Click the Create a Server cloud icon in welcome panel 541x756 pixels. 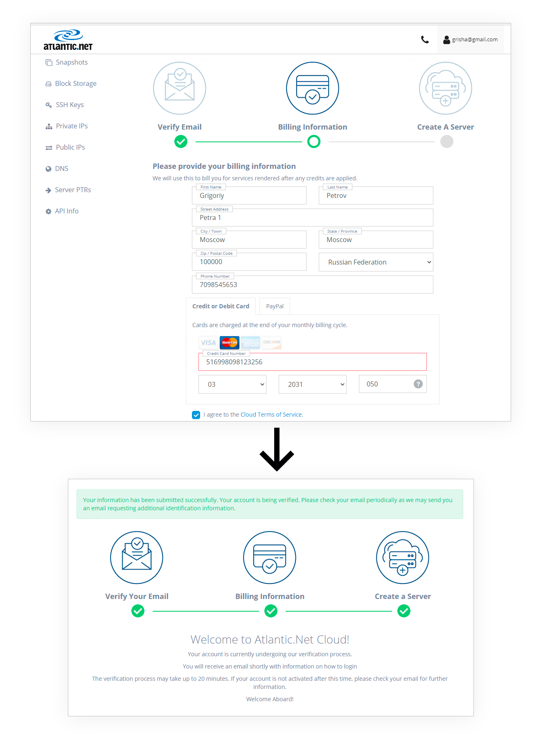403,558
